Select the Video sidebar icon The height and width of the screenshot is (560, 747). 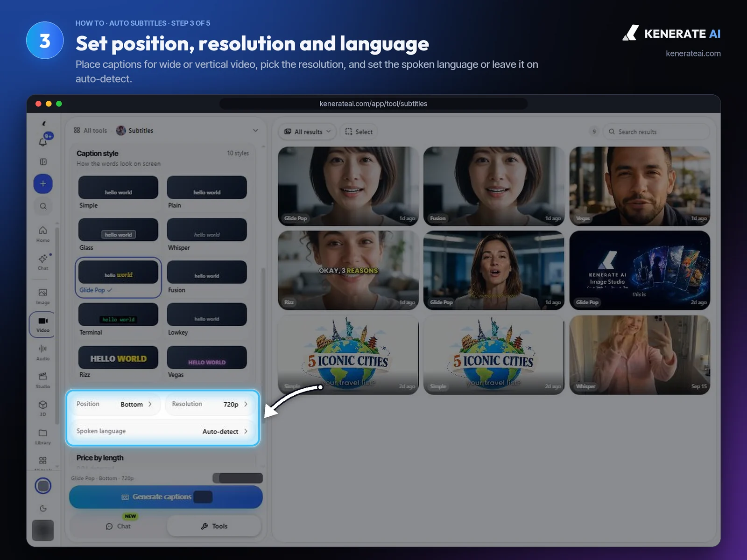pyautogui.click(x=43, y=324)
